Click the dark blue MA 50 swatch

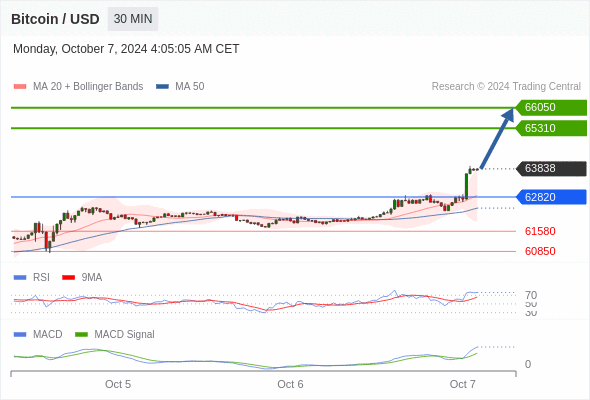[162, 87]
